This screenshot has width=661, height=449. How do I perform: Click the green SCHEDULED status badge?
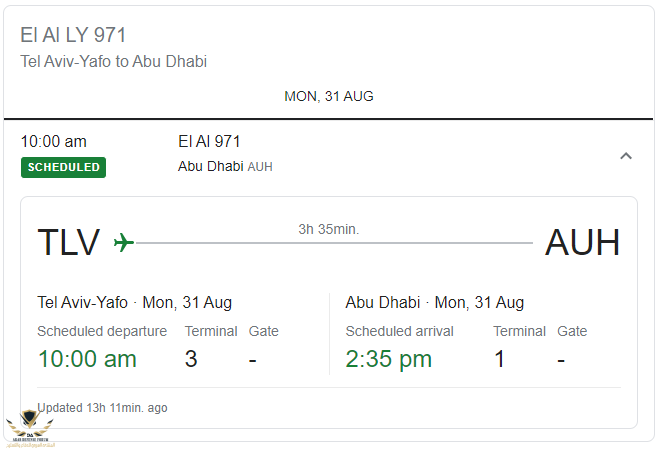(63, 167)
